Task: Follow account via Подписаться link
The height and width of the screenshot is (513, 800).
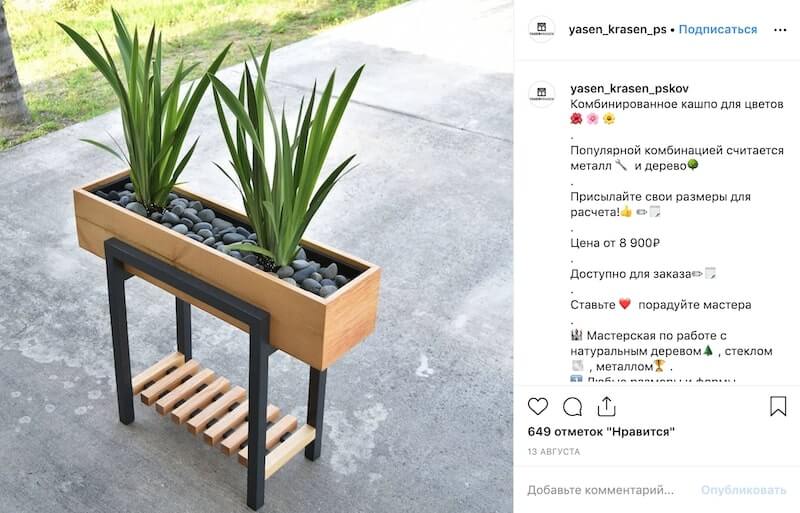Action: point(718,30)
